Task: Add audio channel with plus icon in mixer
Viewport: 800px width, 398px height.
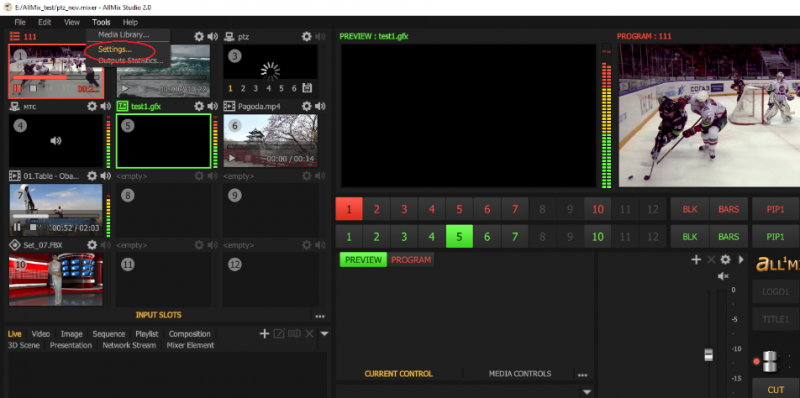Action: (x=696, y=260)
